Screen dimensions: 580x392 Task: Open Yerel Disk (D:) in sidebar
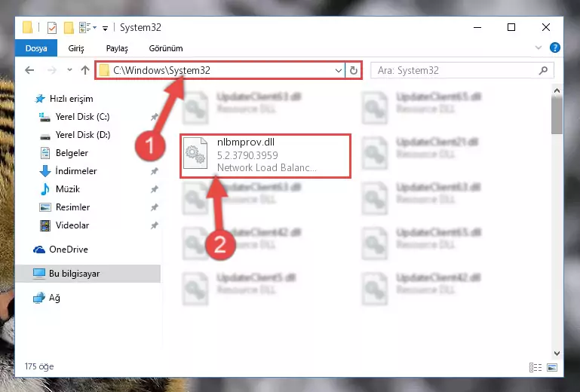coord(82,135)
